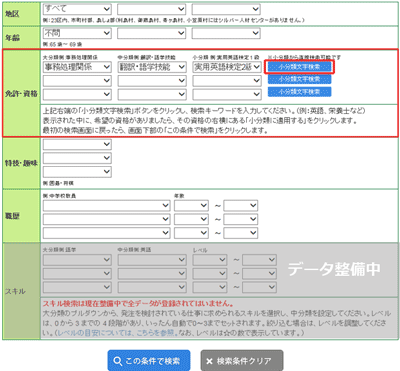
Task: Open the 大分類 dropdown showing 事務処理関係
Action: pos(77,67)
